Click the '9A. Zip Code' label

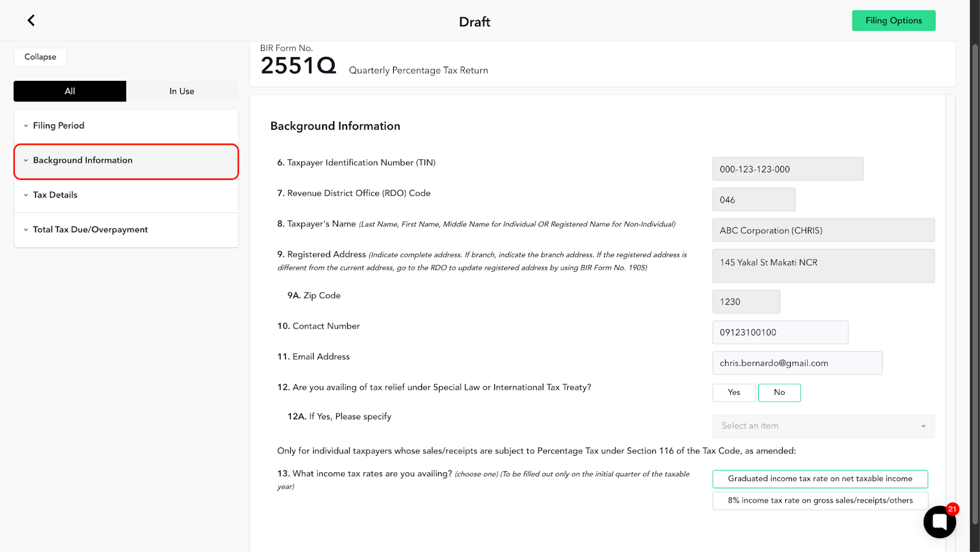pos(314,296)
